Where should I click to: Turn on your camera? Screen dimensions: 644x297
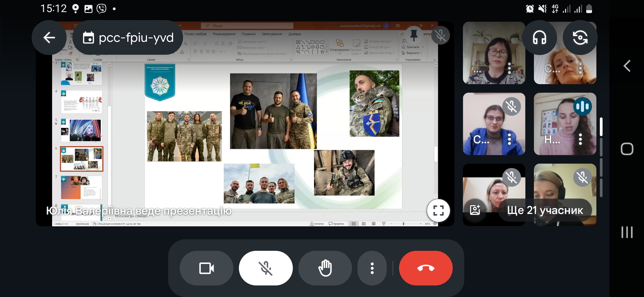[x=206, y=268]
